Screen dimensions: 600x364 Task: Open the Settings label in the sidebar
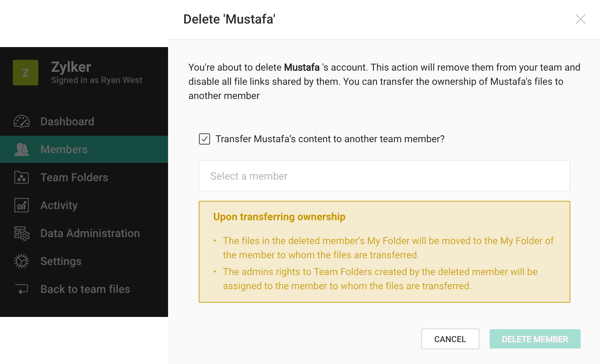(61, 261)
